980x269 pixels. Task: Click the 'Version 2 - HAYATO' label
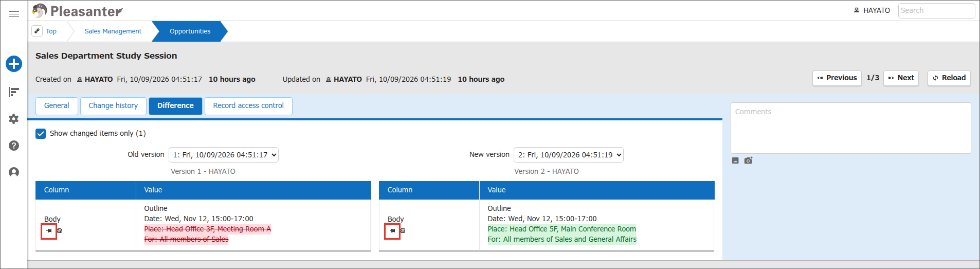(x=547, y=172)
